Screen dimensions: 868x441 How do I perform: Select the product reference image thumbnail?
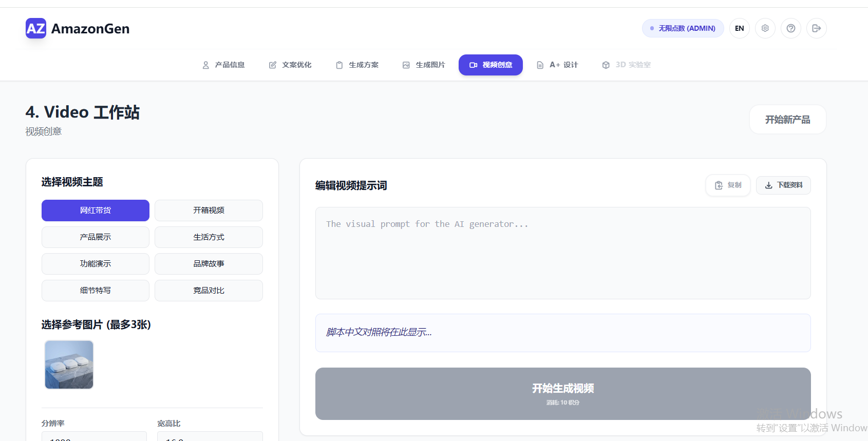pos(69,365)
